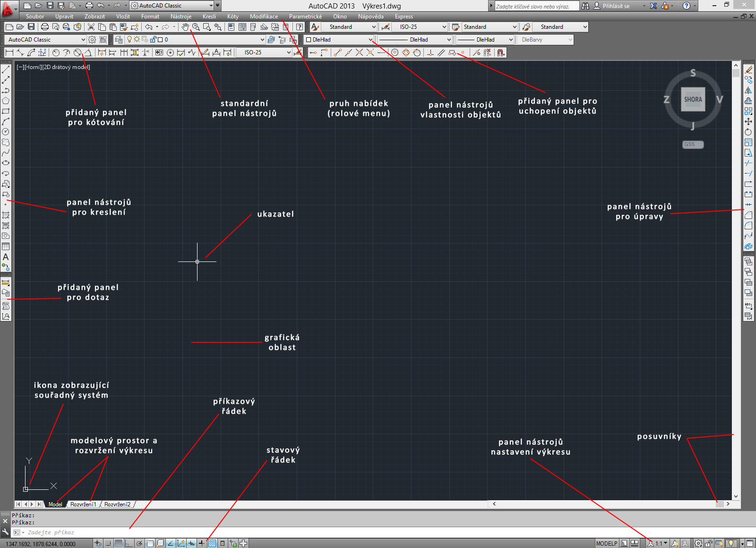Open the Modifikace menu

click(x=264, y=17)
